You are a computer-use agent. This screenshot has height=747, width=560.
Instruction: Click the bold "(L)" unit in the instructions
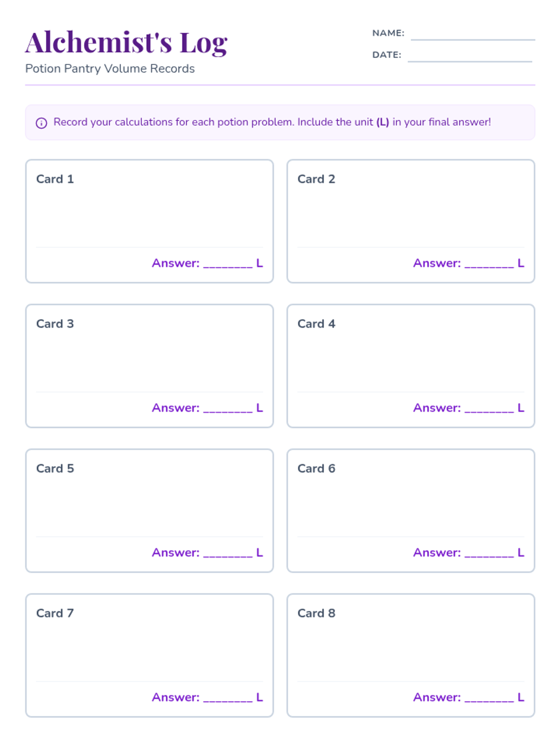pyautogui.click(x=383, y=122)
